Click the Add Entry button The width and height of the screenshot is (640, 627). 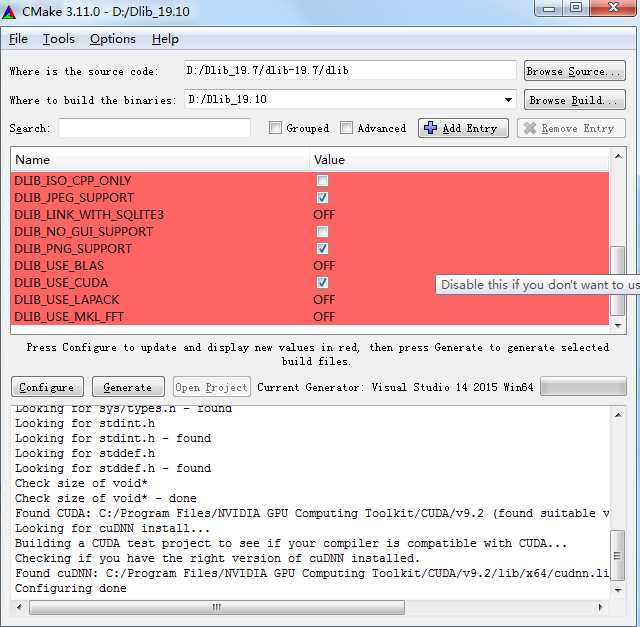point(463,129)
